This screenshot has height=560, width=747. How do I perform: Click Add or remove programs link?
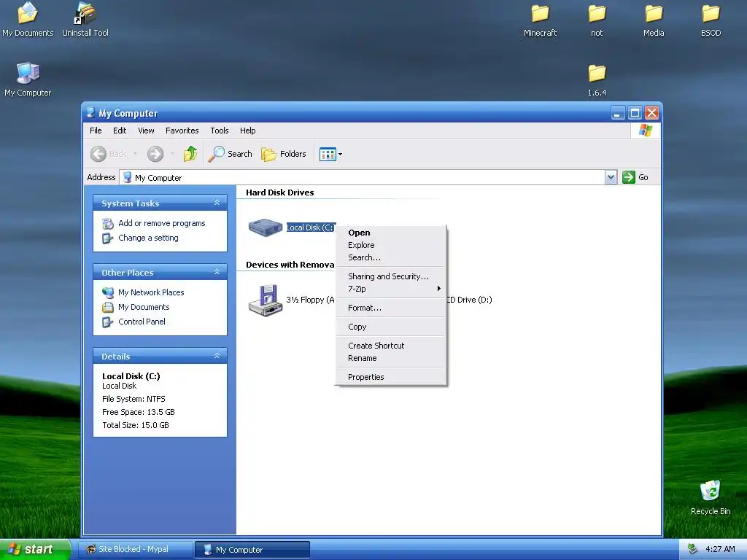[161, 223]
